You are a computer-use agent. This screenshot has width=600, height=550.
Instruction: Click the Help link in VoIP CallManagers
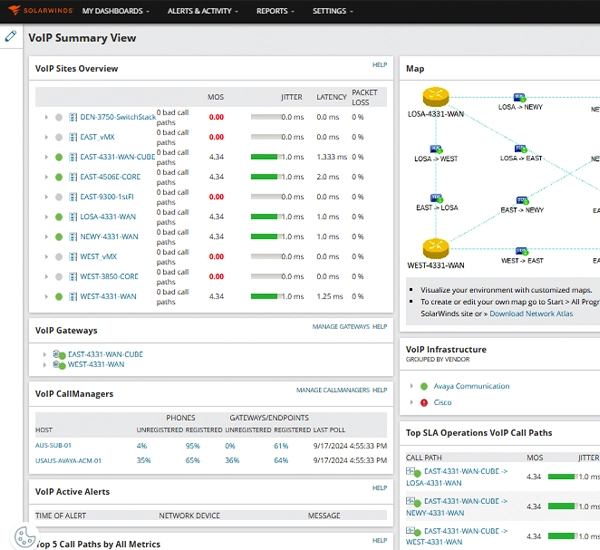(x=380, y=390)
